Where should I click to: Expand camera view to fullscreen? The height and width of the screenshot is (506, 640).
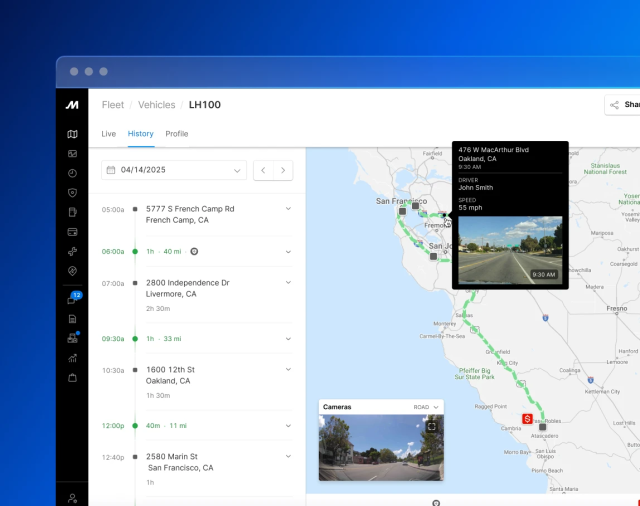(x=431, y=426)
